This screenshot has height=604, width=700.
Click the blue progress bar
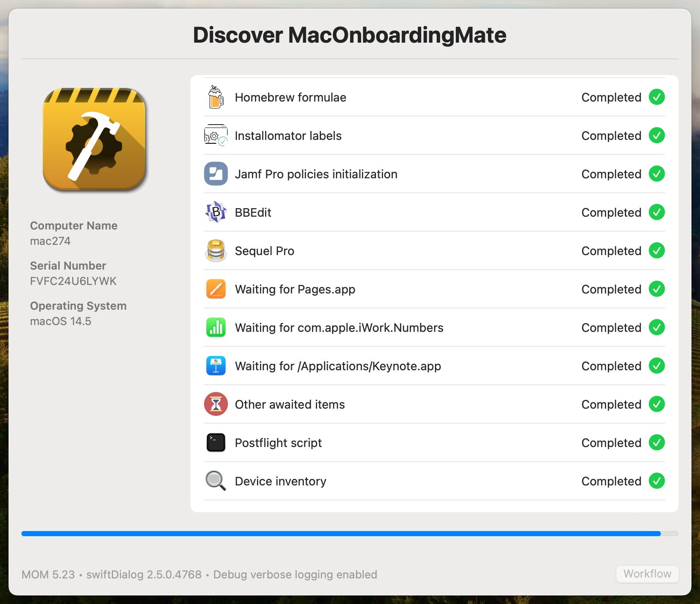(350, 534)
